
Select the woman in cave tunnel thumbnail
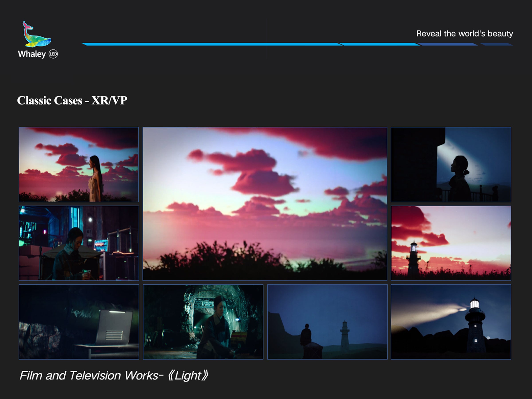[203, 322]
